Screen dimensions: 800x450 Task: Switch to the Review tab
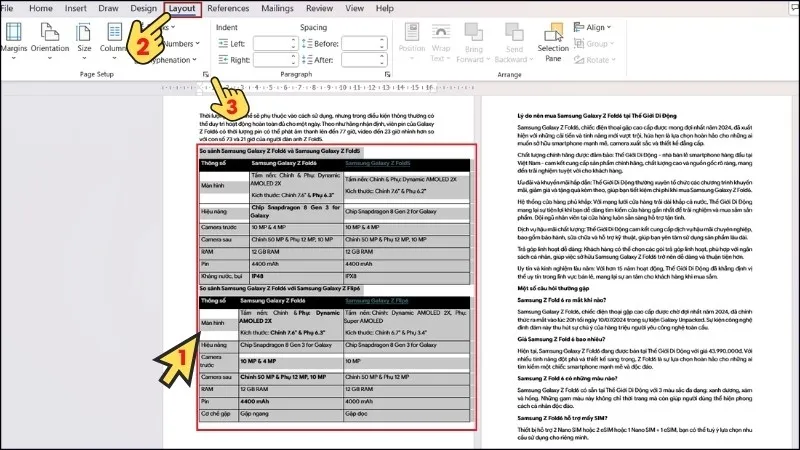[x=319, y=8]
